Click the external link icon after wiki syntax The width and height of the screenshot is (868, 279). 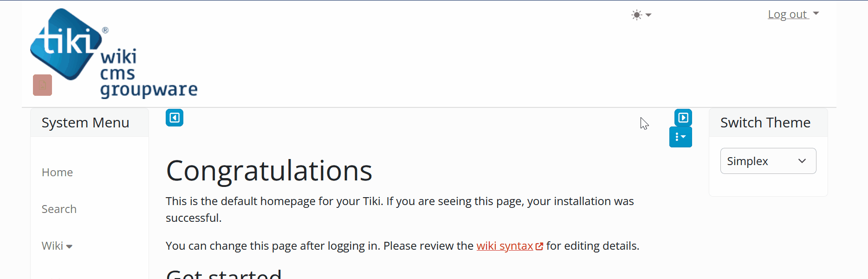(539, 246)
